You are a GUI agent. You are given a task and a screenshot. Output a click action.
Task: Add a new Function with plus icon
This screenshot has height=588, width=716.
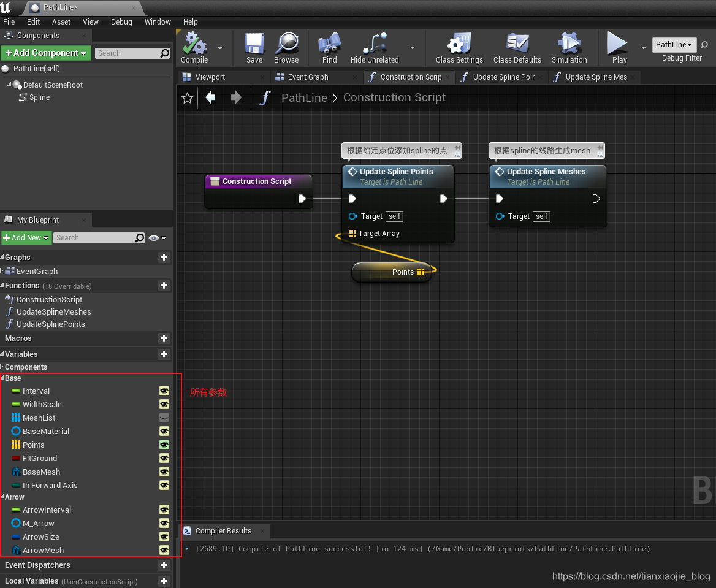click(164, 286)
